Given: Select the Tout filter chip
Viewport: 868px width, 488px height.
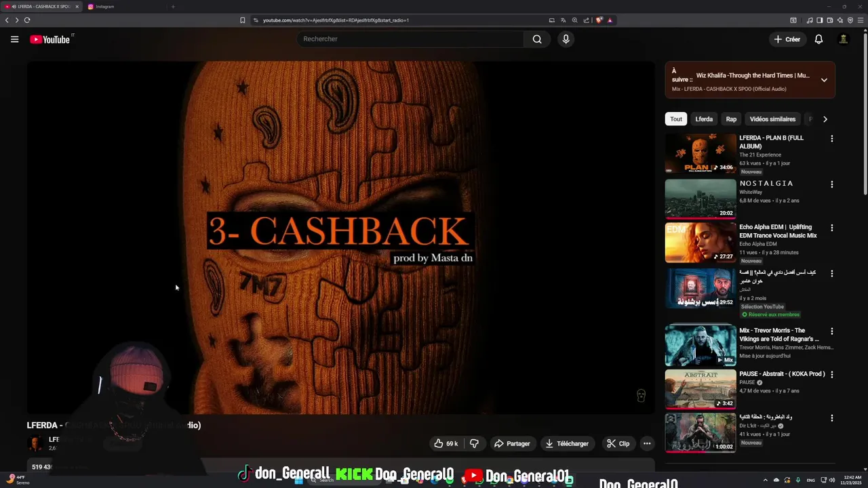Looking at the screenshot, I should (x=676, y=119).
